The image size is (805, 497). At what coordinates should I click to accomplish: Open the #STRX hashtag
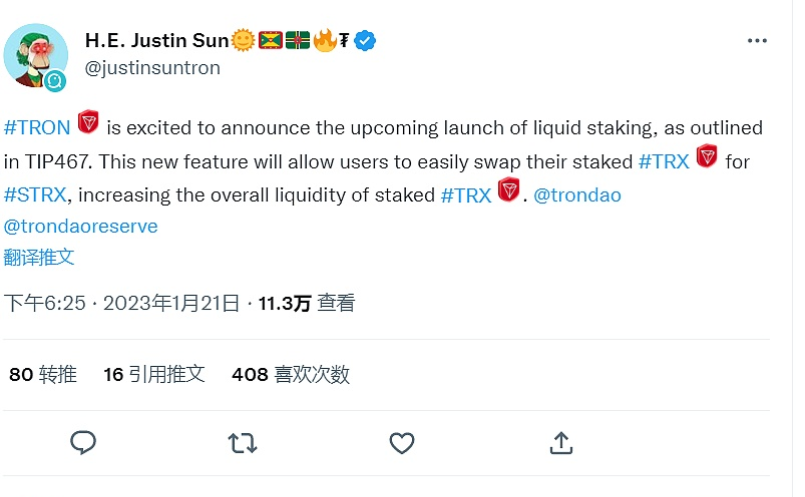pos(35,195)
